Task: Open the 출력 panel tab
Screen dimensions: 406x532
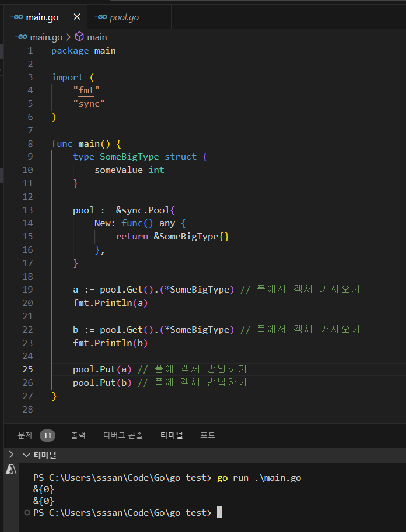Action: coord(78,435)
